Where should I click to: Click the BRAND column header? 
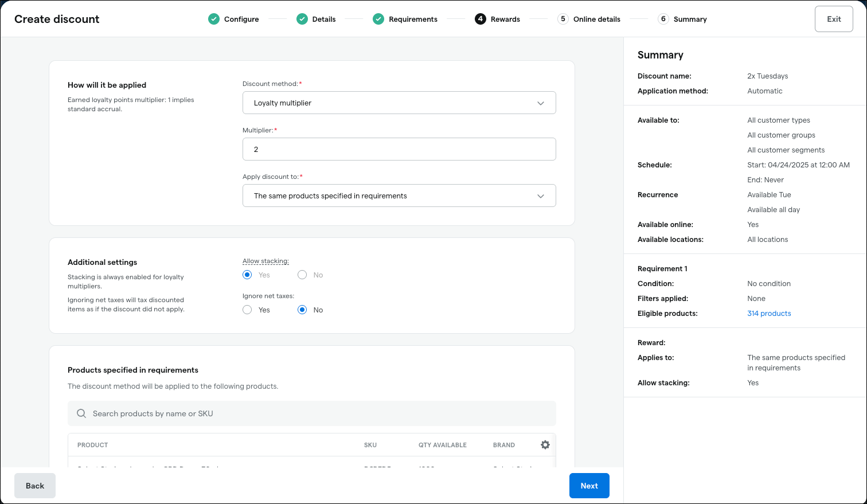pyautogui.click(x=504, y=445)
